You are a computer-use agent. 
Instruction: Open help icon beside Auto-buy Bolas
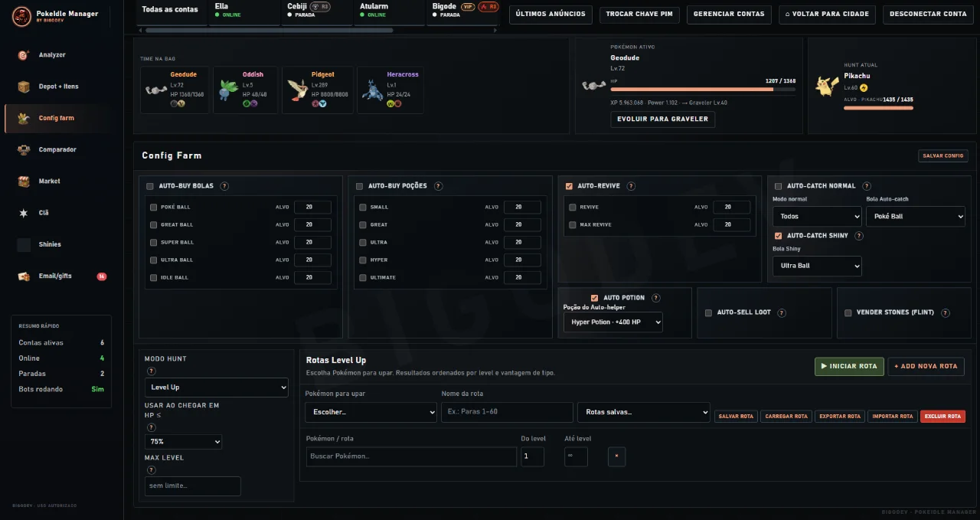(224, 186)
